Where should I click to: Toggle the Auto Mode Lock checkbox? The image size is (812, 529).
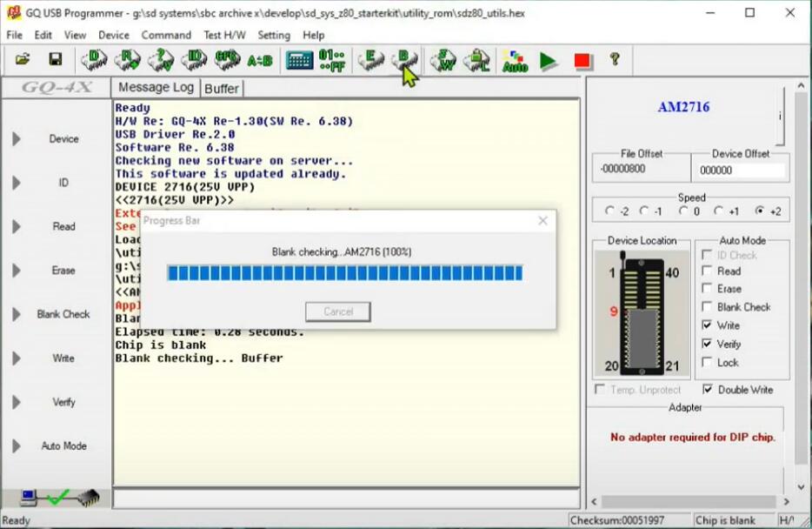pos(707,362)
